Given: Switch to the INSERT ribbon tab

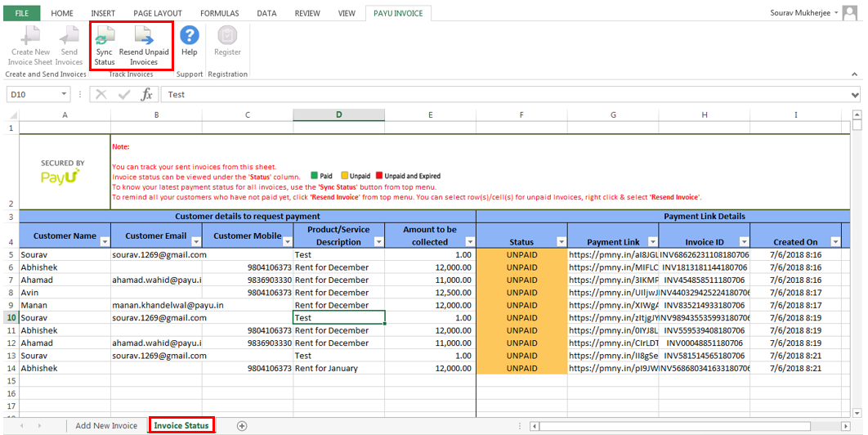Looking at the screenshot, I should coord(103,13).
